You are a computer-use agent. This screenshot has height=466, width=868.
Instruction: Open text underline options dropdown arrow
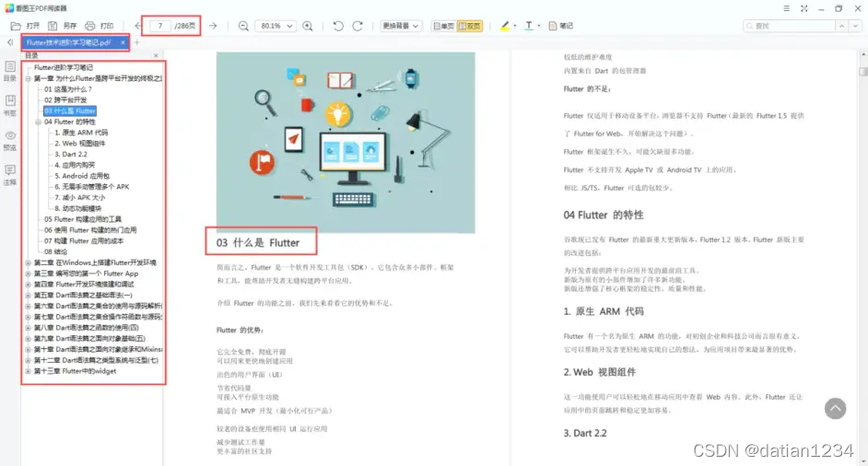click(x=539, y=26)
